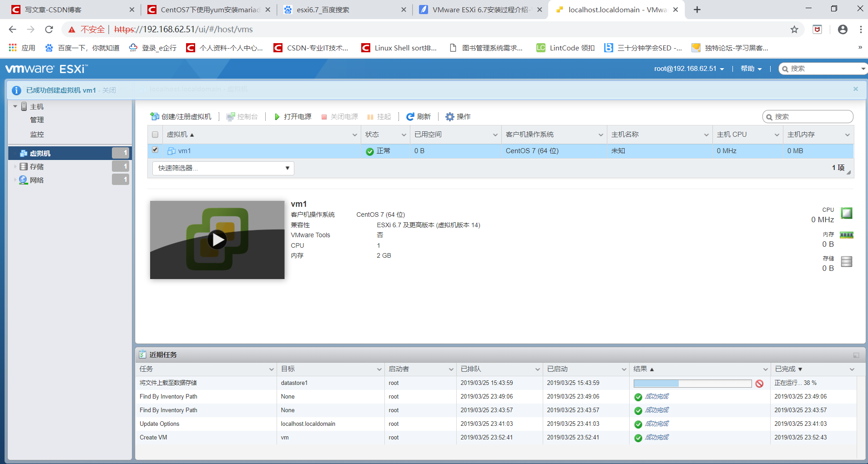
Task: Click the Suspend (挂起) icon
Action: tap(370, 117)
